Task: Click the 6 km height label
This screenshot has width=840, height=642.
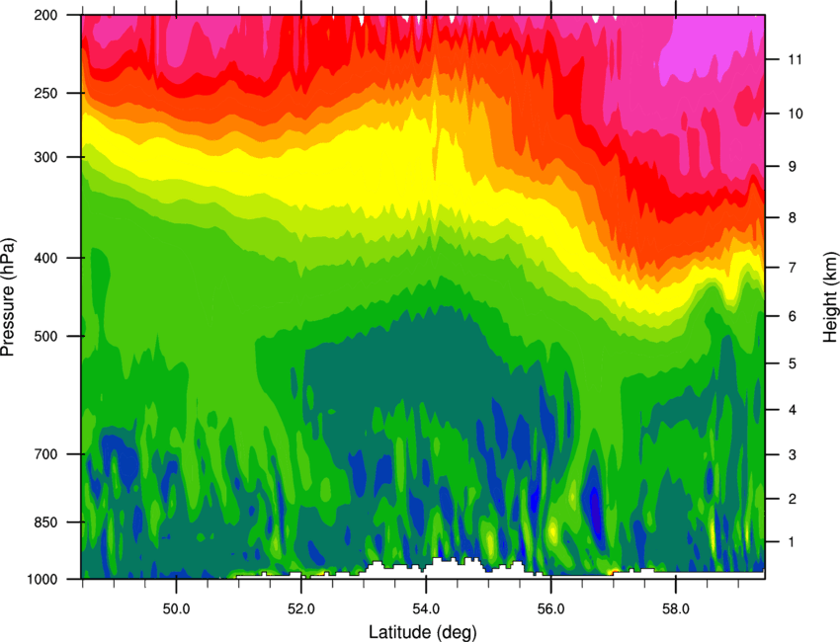Action: 793,316
